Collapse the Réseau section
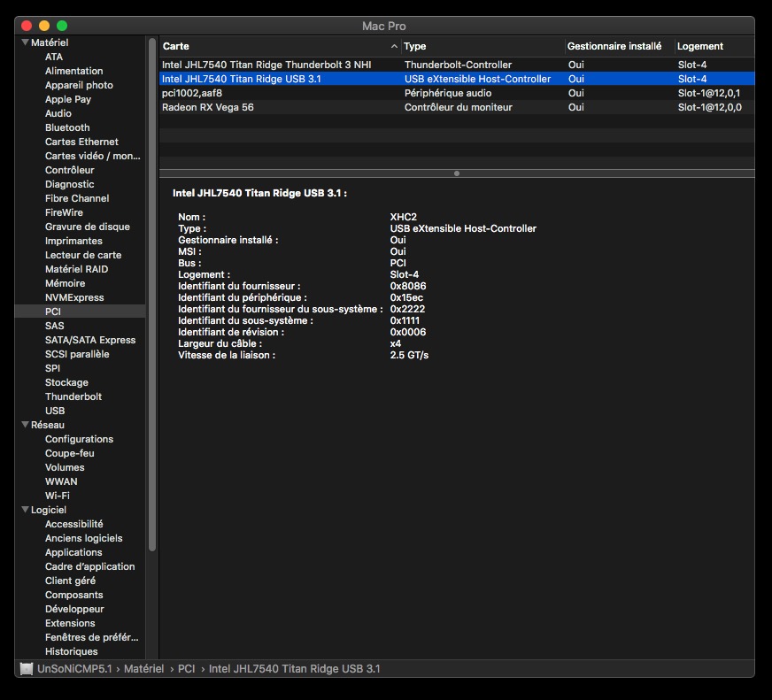 (25, 424)
